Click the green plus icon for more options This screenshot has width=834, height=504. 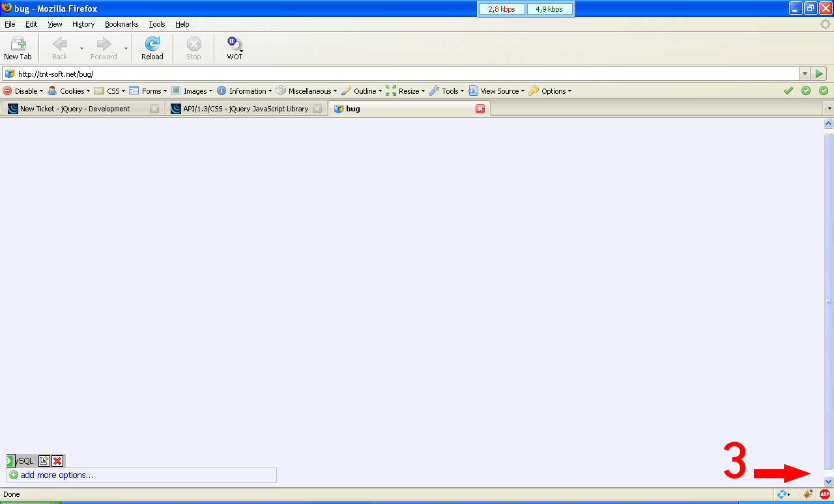click(x=14, y=475)
